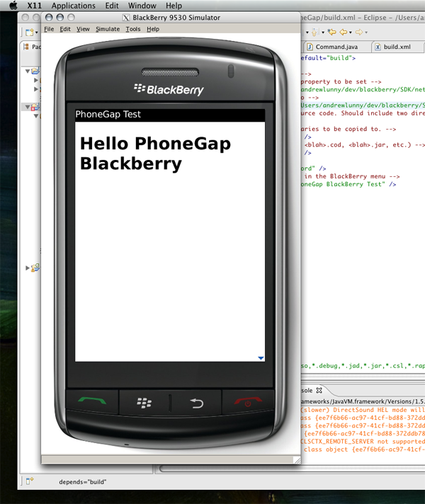Open the Back history dropdown arrow in Eclipse
Screen dimensions: 425x504
click(x=351, y=33)
